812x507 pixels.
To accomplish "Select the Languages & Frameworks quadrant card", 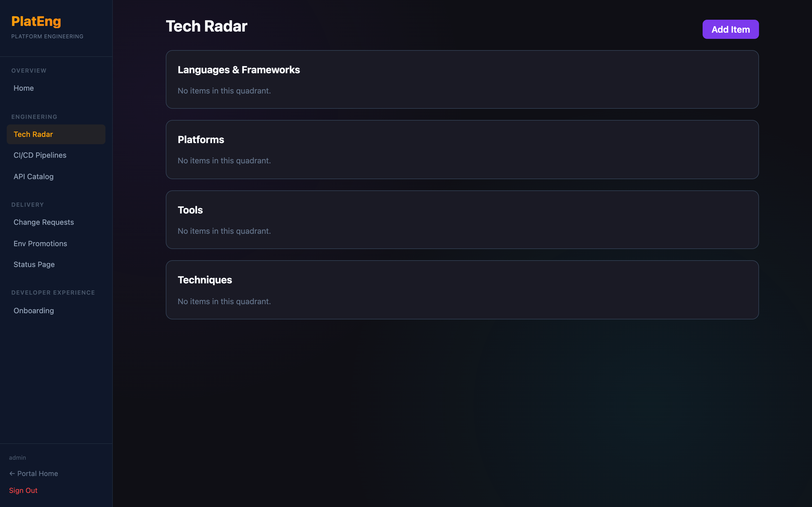I will click(x=462, y=79).
